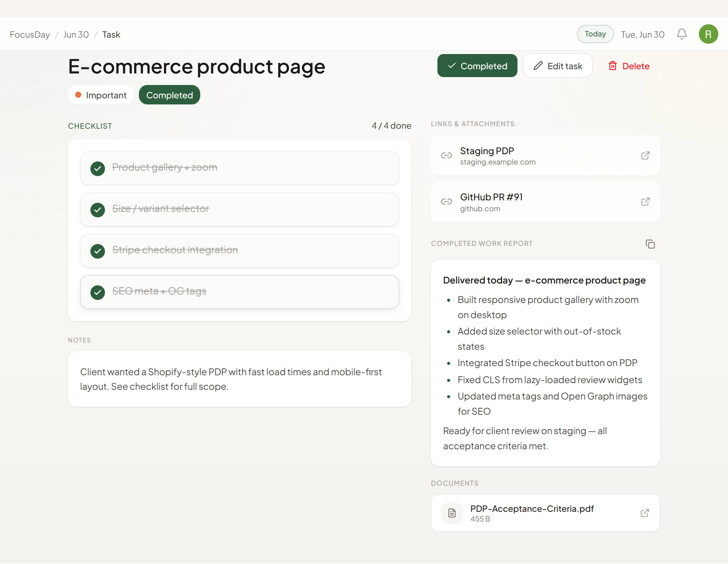
Task: Open Staging PDP external link icon
Action: [645, 155]
